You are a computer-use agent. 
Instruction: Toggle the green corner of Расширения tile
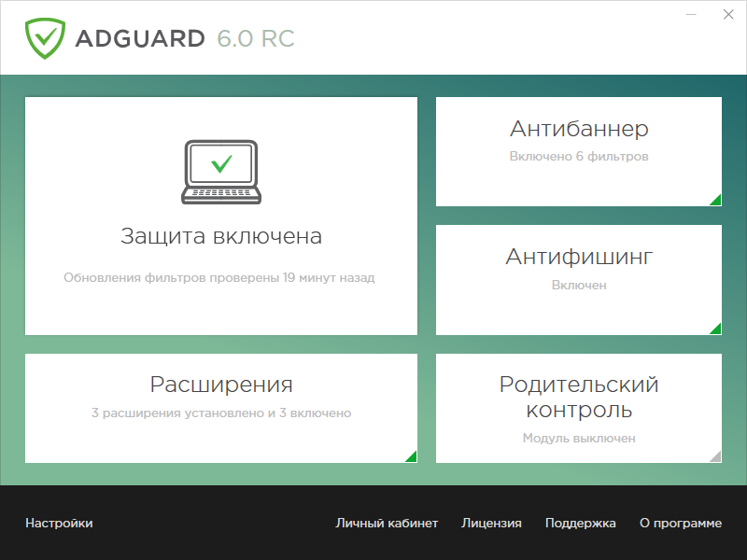tap(411, 456)
